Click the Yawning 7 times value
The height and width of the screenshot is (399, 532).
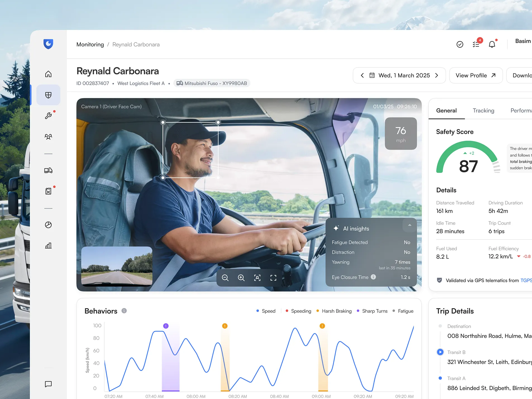coord(402,262)
